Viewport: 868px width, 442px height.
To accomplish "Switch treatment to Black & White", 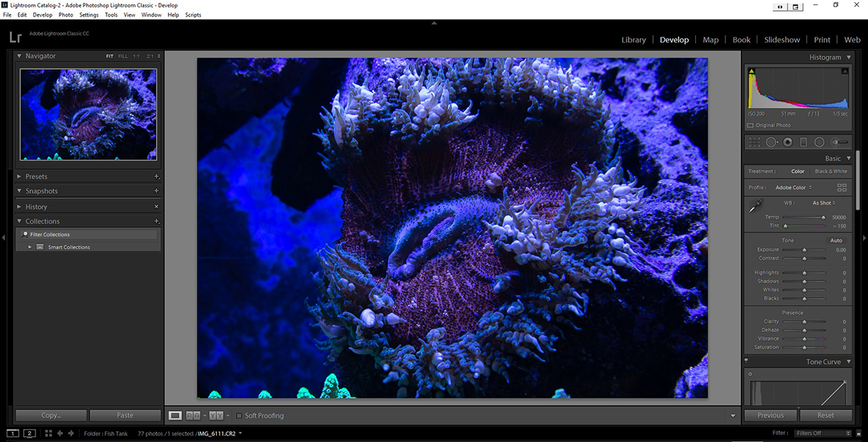I will (x=830, y=171).
